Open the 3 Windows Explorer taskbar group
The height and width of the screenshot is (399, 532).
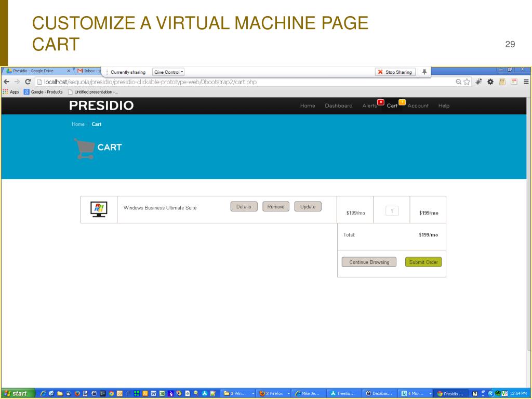click(x=238, y=394)
